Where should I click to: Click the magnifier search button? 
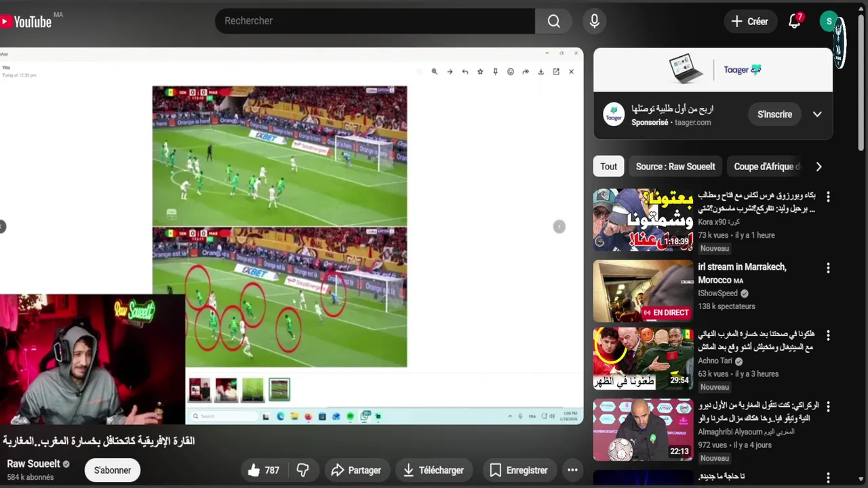click(554, 21)
